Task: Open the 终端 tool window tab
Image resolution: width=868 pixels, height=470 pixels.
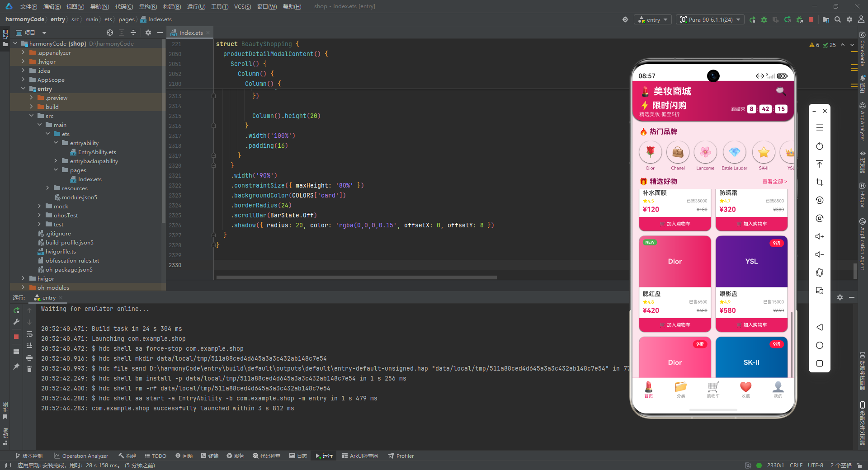Action: click(210, 456)
